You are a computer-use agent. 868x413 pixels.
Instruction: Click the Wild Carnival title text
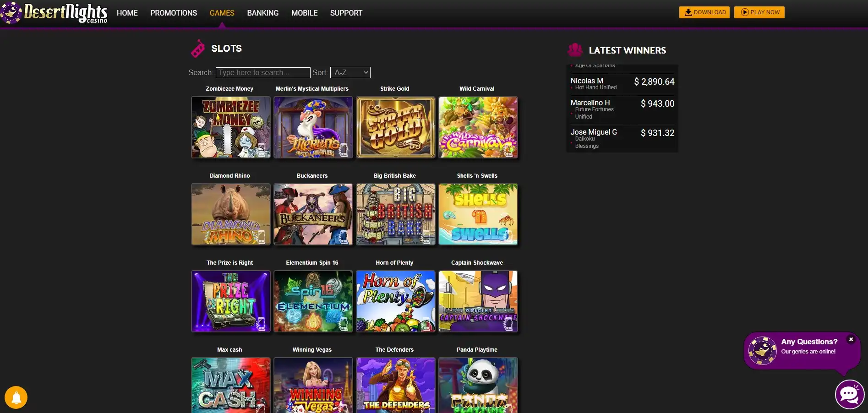click(x=477, y=89)
